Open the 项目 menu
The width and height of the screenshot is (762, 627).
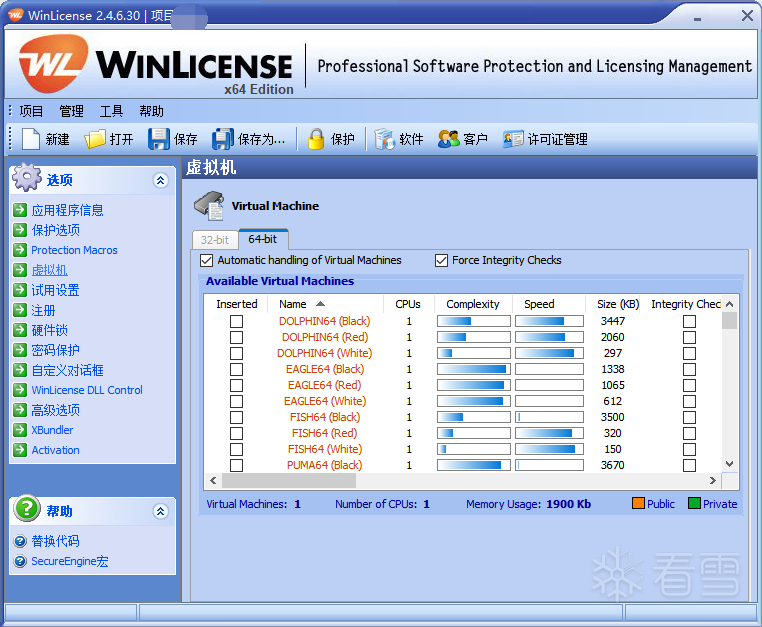pos(31,111)
